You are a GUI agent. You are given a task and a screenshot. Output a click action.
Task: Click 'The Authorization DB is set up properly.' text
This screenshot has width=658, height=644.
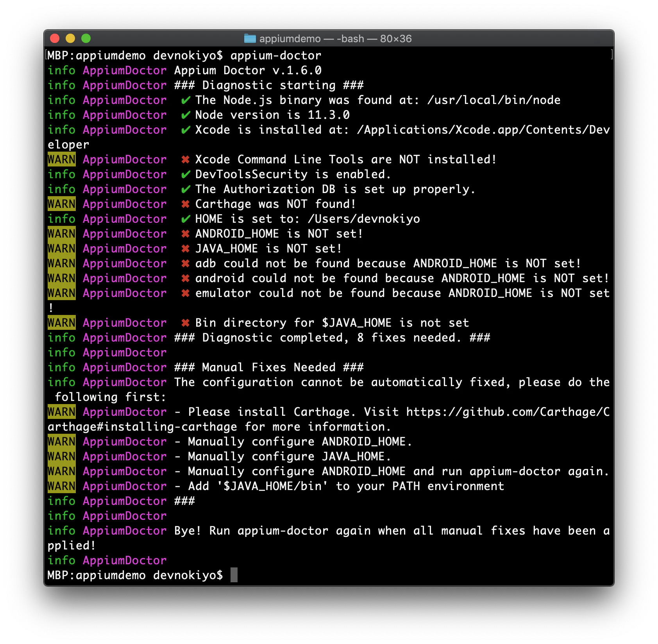335,189
